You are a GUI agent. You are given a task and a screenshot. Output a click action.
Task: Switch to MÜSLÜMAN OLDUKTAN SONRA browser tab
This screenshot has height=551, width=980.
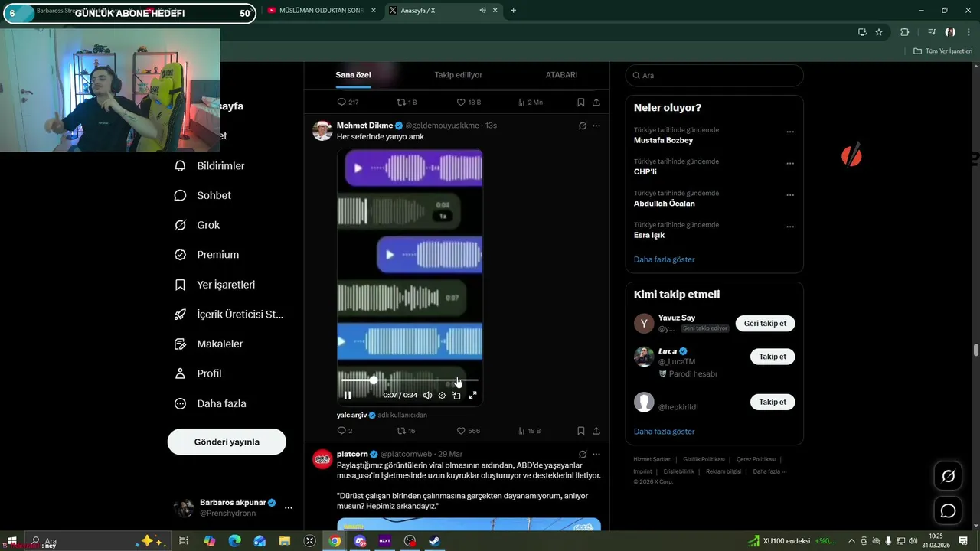(x=320, y=11)
